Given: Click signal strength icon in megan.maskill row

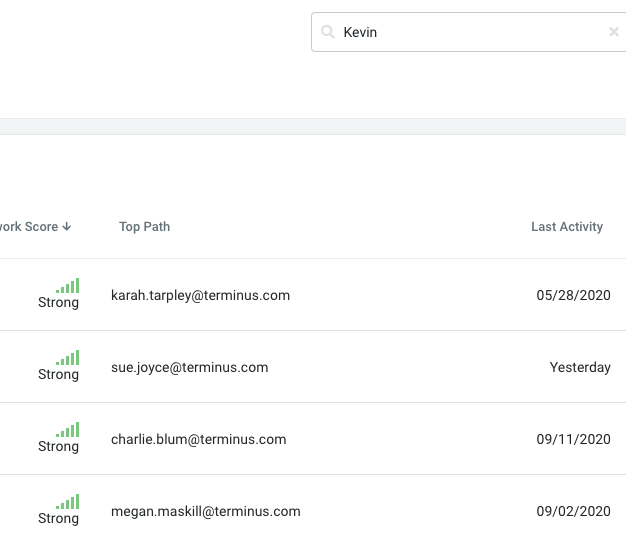Looking at the screenshot, I should pos(67,501).
